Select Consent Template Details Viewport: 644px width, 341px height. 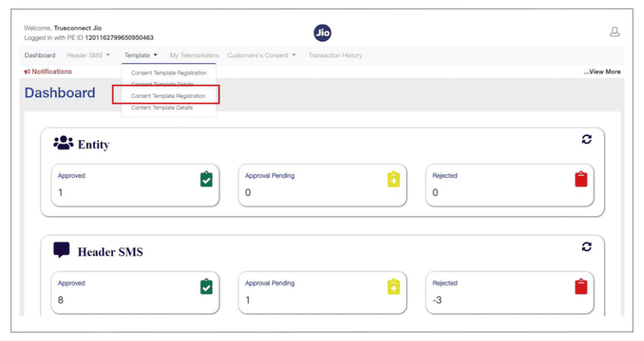pos(162,84)
